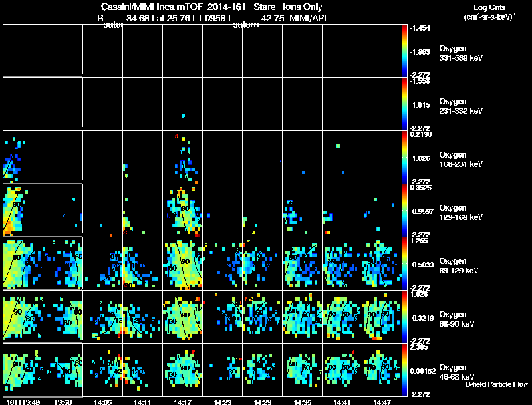Open the 46-68 keV image panel at 14:05
The height and width of the screenshot is (405, 532).
point(103,370)
